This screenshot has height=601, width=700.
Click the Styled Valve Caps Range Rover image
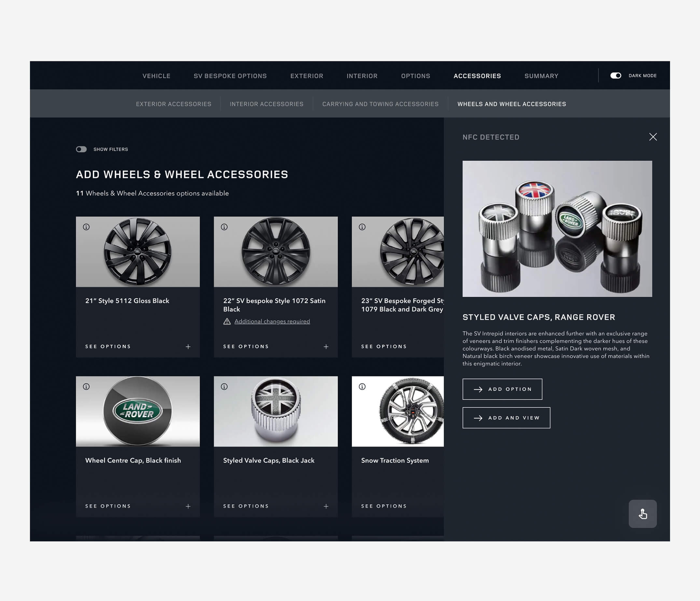click(x=557, y=229)
